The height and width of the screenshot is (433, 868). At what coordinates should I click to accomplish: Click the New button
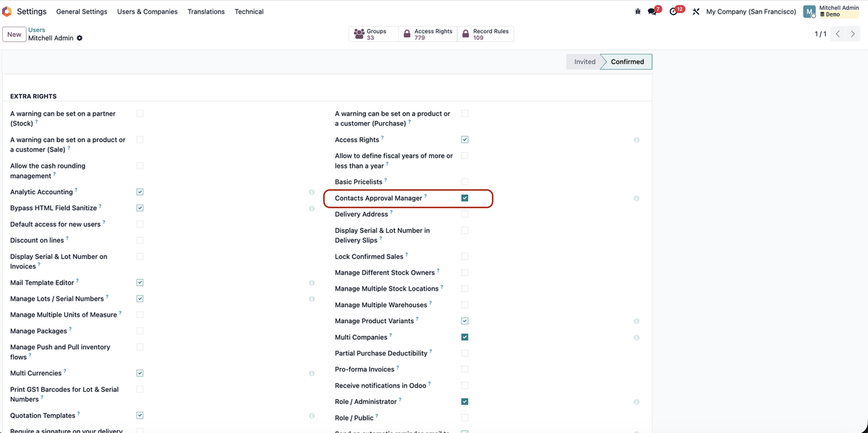(14, 35)
